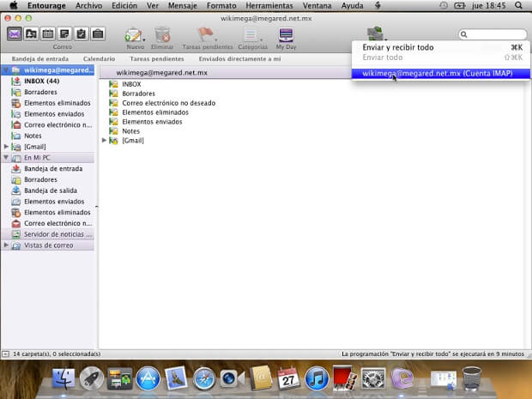Switch to the Mail (Correo) view icon
This screenshot has width=532, height=399.
click(x=15, y=34)
